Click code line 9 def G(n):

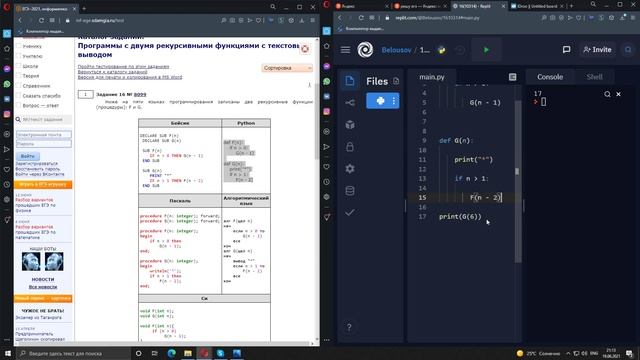456,140
